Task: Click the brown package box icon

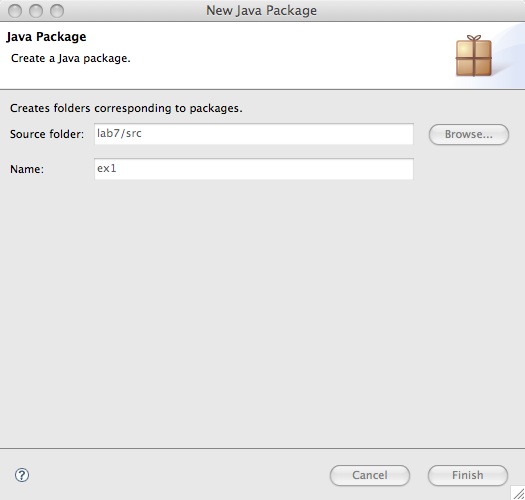Action: [474, 56]
